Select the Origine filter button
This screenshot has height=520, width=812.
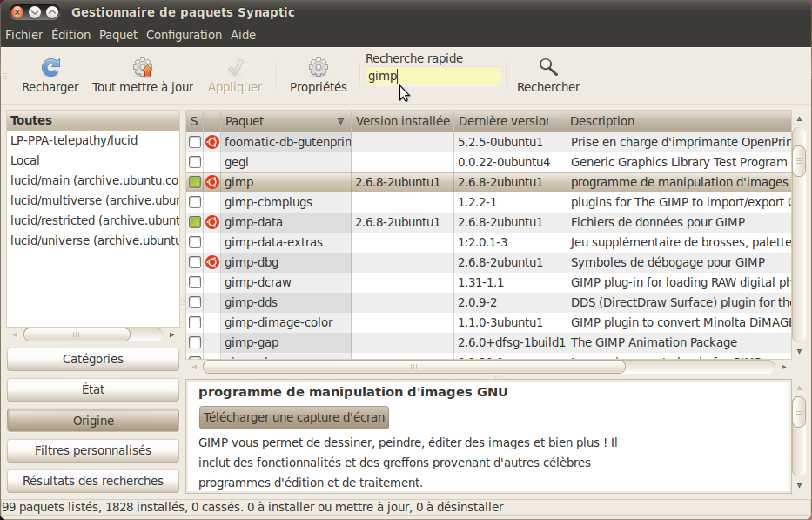coord(93,421)
